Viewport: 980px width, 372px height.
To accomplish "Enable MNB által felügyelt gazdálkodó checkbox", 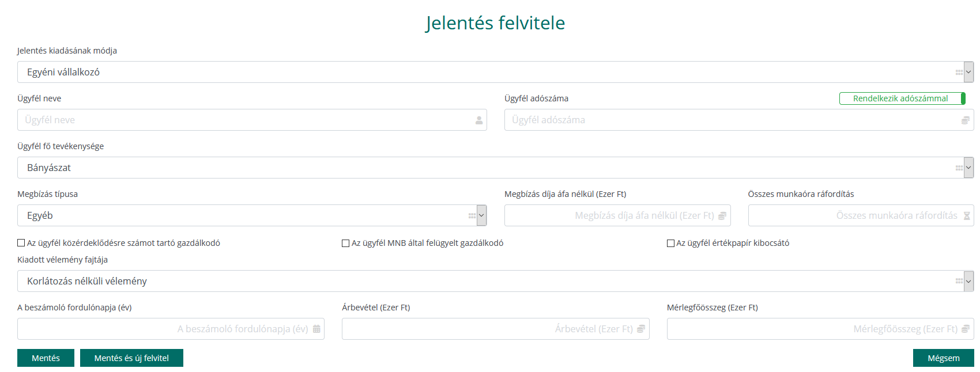I will pos(346,244).
